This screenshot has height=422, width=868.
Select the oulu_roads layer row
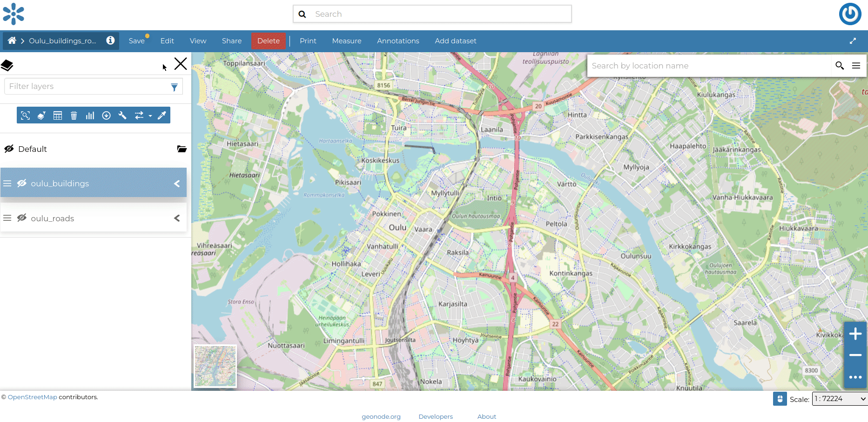click(x=94, y=218)
